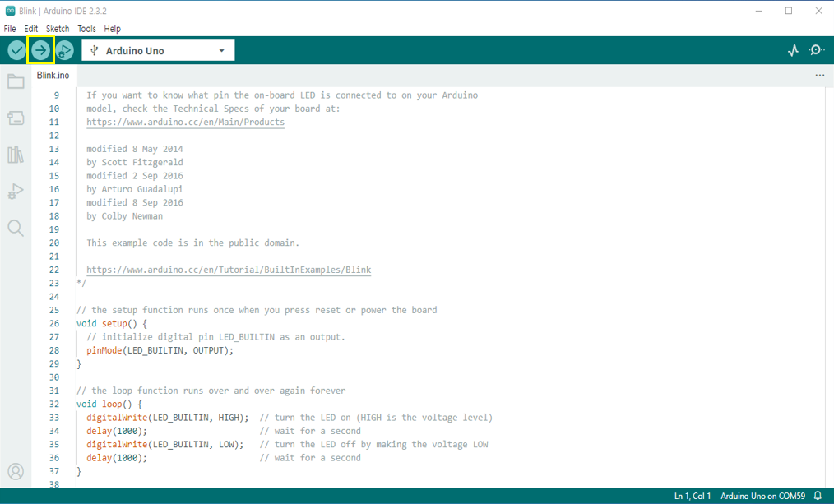Click line number 26 in the gutter
834x504 pixels.
(54, 323)
